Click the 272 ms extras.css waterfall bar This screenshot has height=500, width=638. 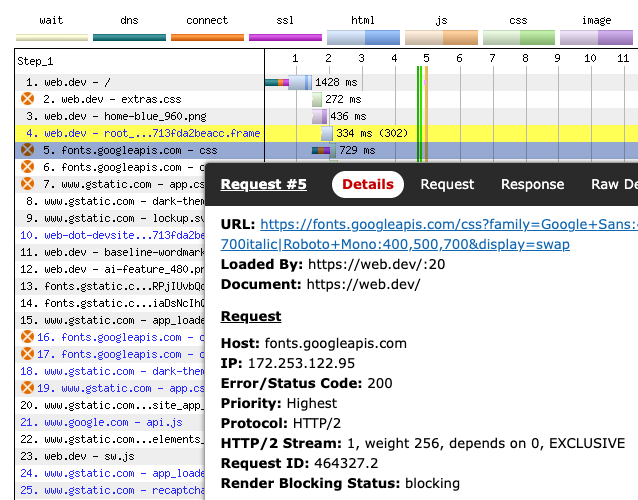click(x=317, y=99)
